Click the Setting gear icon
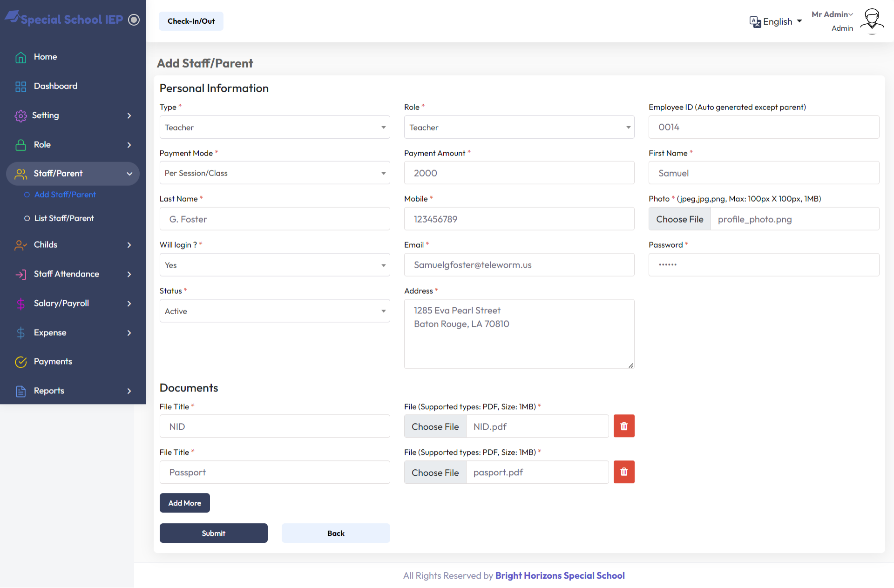 (20, 116)
